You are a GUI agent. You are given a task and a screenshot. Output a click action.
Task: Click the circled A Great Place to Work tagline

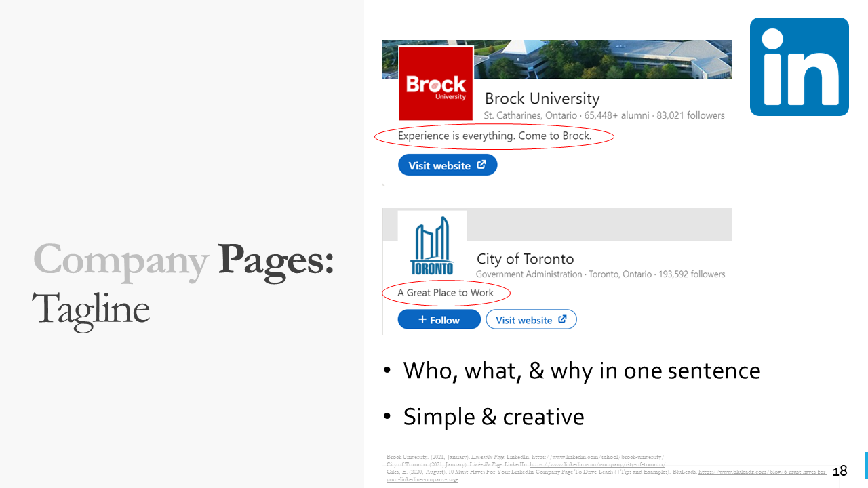[446, 293]
